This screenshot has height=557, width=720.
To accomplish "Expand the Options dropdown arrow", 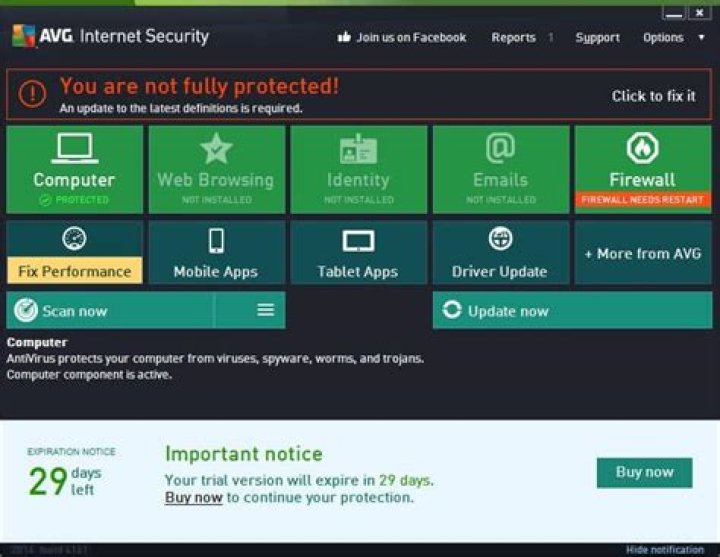I will tap(701, 37).
